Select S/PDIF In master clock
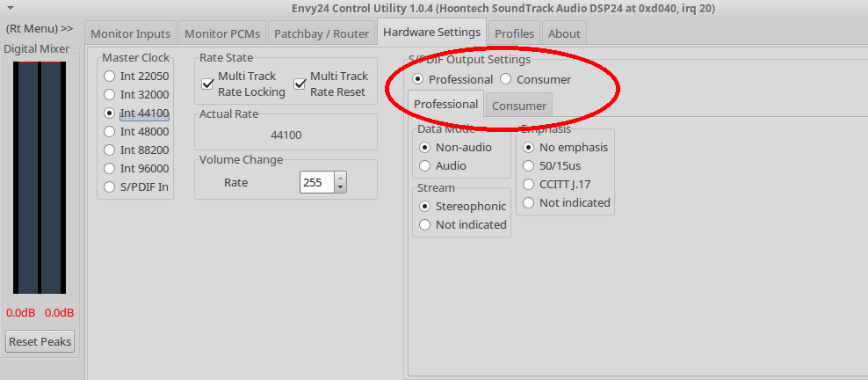The height and width of the screenshot is (380, 868). pos(109,186)
